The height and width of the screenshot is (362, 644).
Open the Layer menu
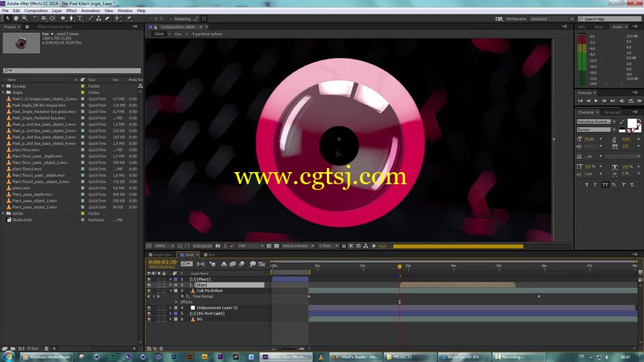point(56,10)
